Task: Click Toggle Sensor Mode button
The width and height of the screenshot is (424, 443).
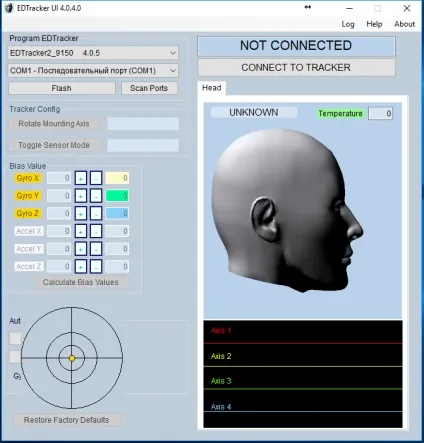Action: click(x=54, y=145)
